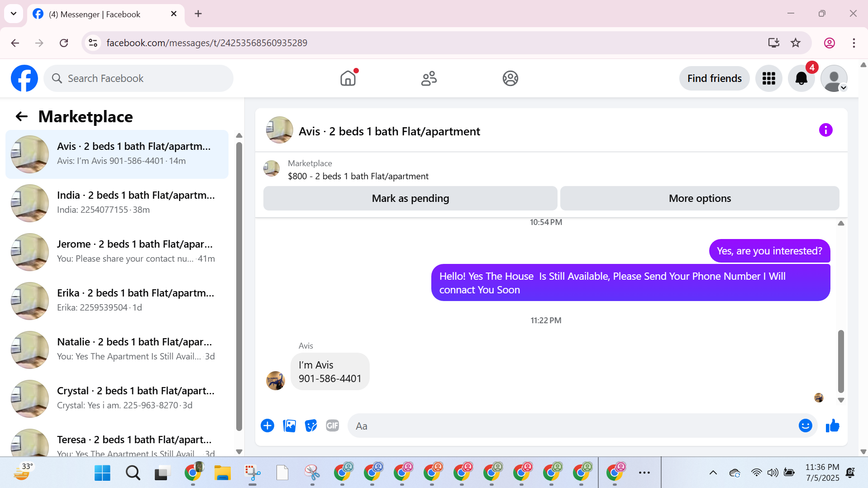The width and height of the screenshot is (868, 488).
Task: Reload the page with the refresh button
Action: tap(64, 43)
